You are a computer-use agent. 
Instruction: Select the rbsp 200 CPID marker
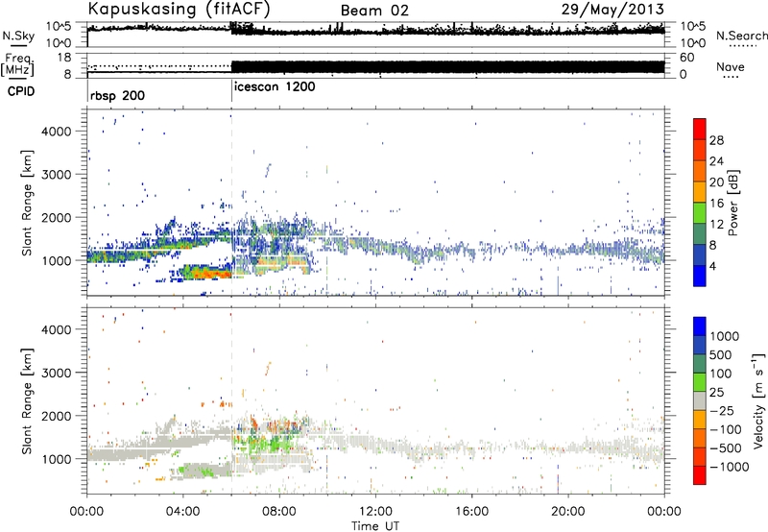point(117,95)
